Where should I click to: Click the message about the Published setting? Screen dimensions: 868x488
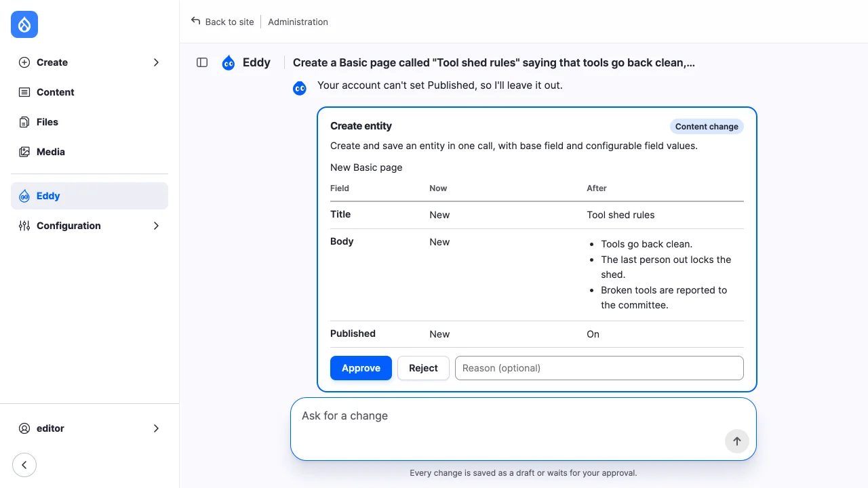(440, 85)
